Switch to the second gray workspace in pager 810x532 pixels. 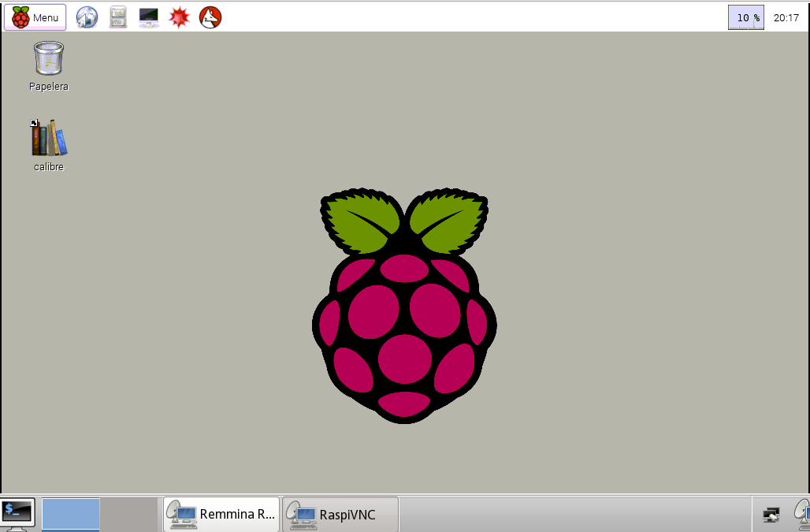[x=128, y=514]
